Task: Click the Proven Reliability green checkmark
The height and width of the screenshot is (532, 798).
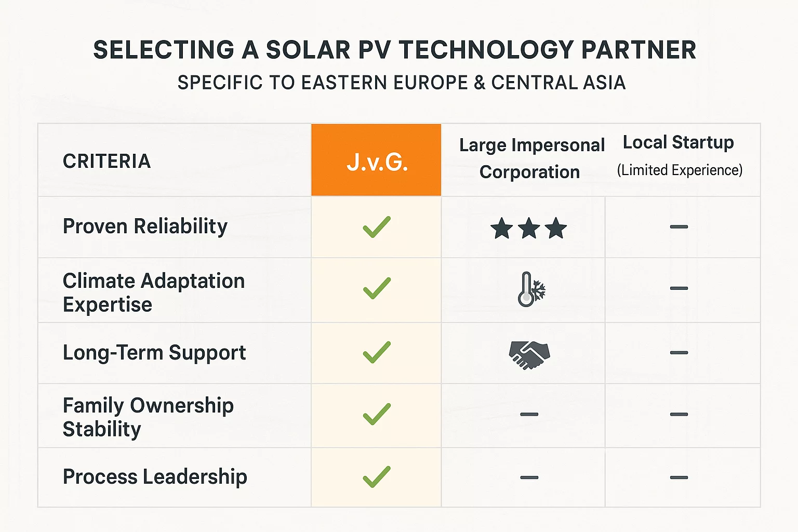Action: click(377, 227)
